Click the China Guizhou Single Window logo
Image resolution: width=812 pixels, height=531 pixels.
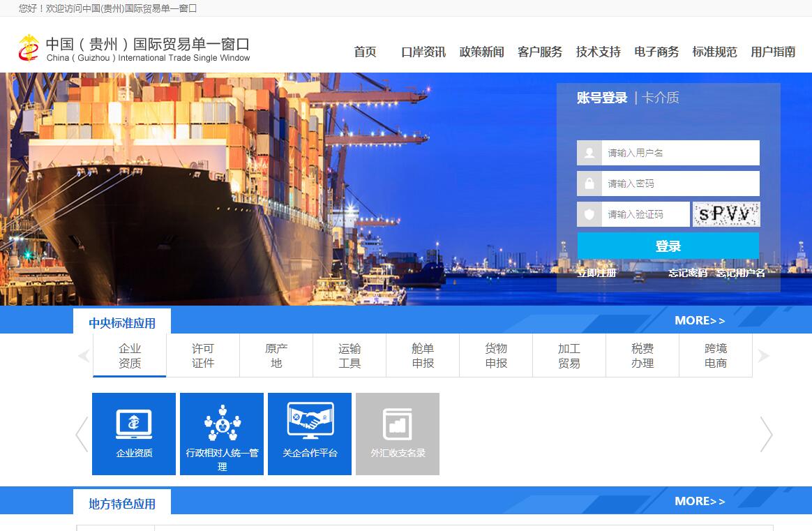click(134, 48)
